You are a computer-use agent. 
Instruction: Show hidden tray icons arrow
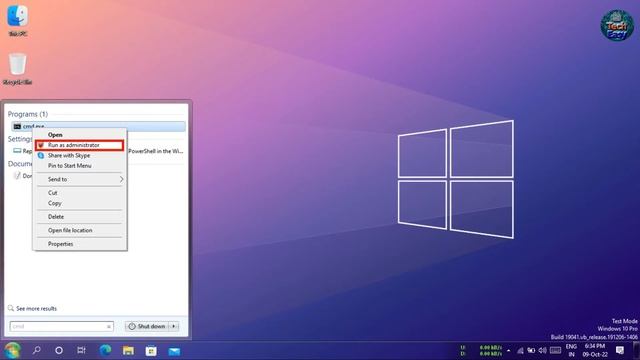[x=508, y=350]
